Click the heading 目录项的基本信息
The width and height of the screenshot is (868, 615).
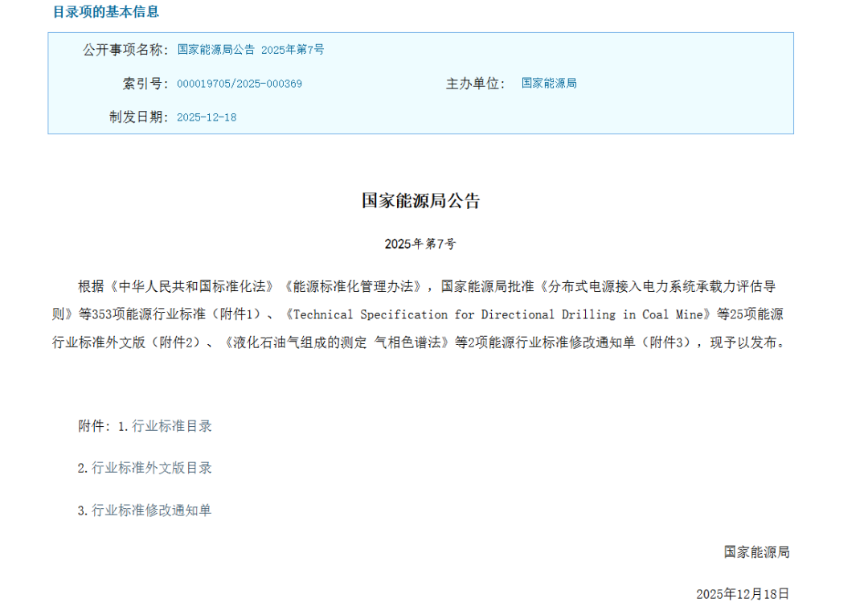coord(106,11)
